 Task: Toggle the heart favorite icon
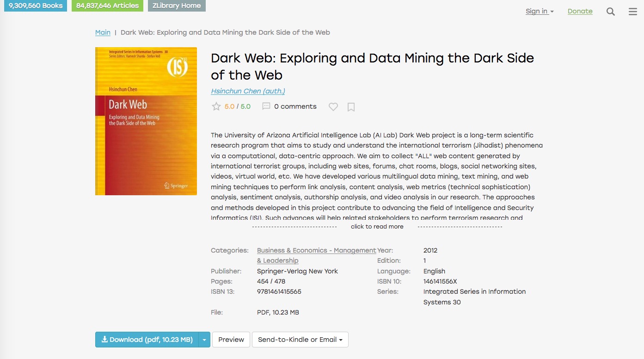click(x=333, y=107)
